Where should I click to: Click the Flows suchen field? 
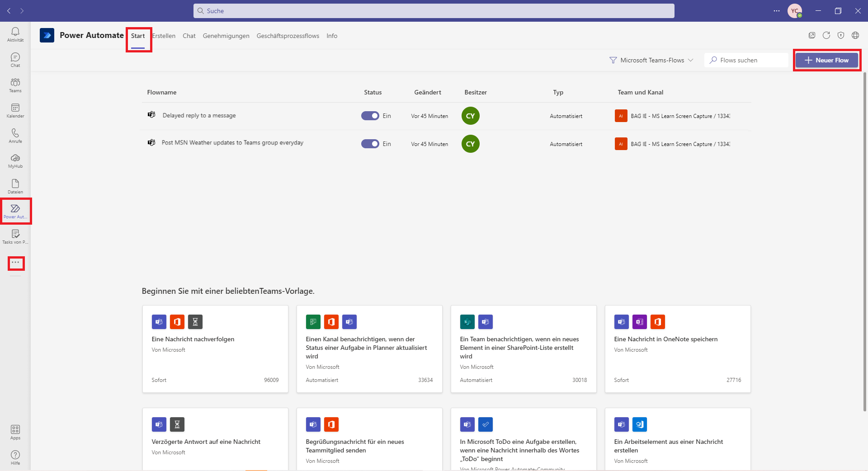[746, 60]
